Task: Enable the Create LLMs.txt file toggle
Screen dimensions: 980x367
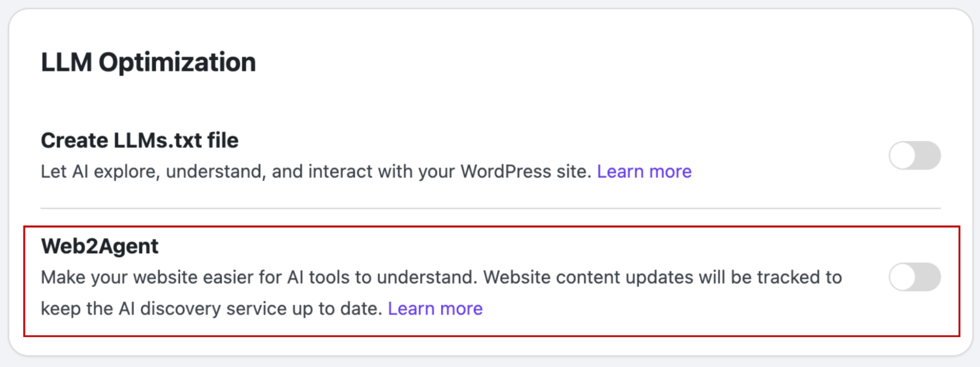Action: pos(914,156)
